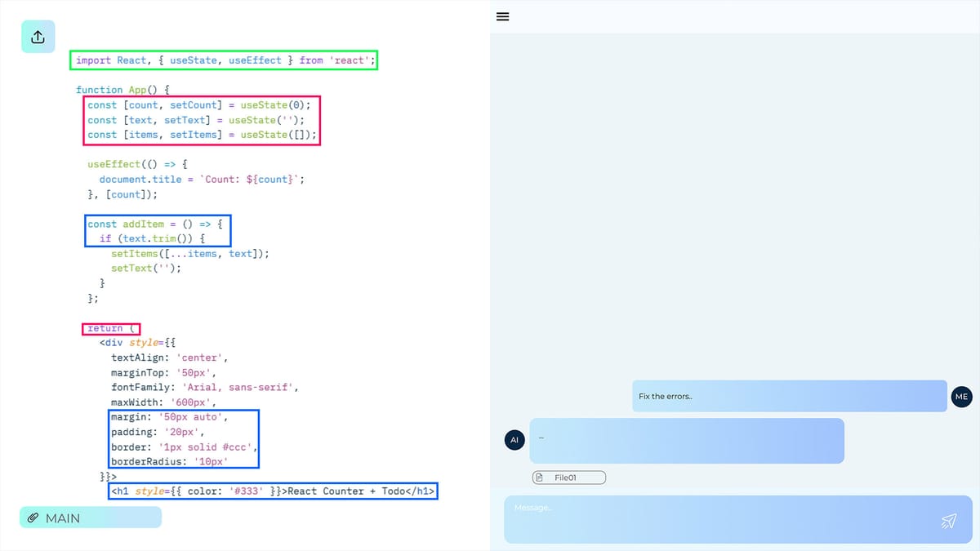
Task: Click the paper plane send icon
Action: click(948, 520)
